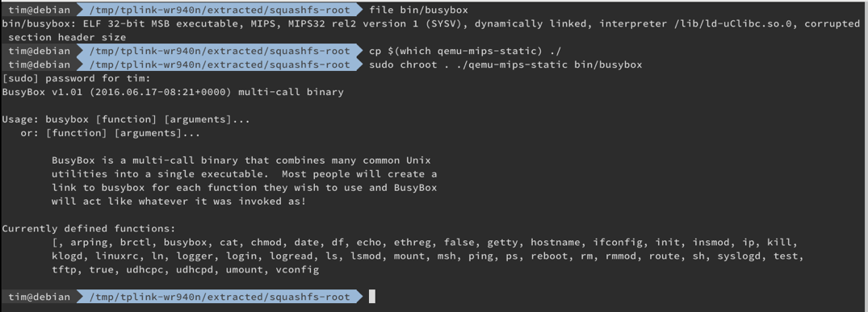Click the blue path segment on the first prompt
Image resolution: width=868 pixels, height=312 pixels.
pyautogui.click(x=215, y=10)
